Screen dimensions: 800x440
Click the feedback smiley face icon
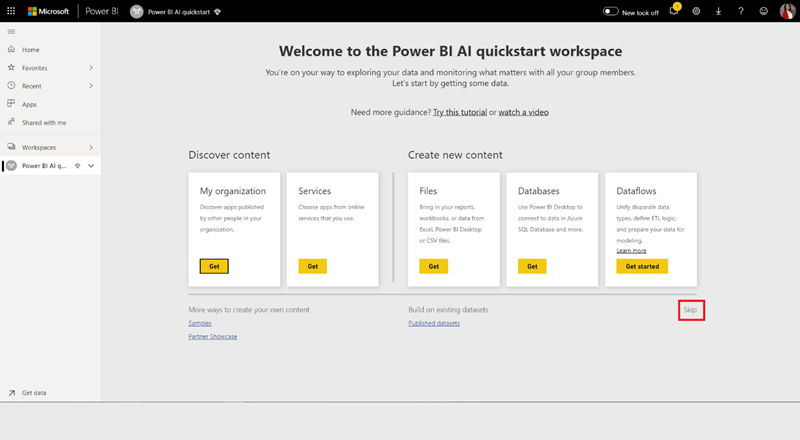pos(762,11)
